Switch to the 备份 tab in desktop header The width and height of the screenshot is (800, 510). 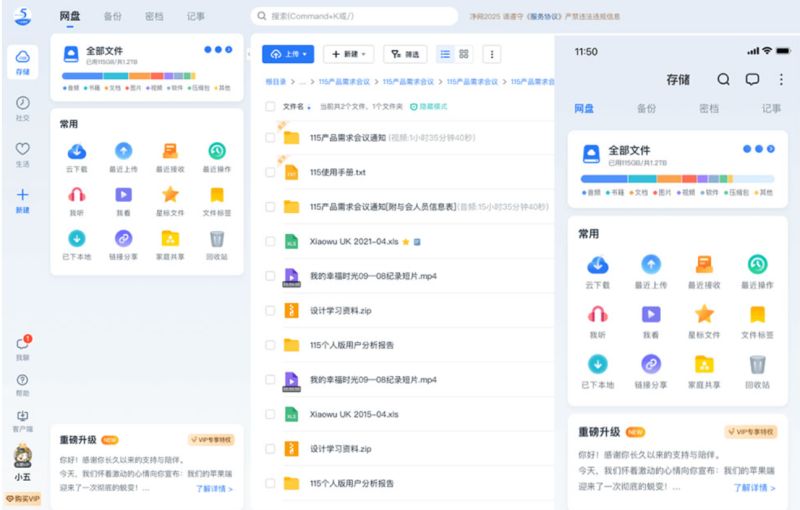click(x=113, y=16)
